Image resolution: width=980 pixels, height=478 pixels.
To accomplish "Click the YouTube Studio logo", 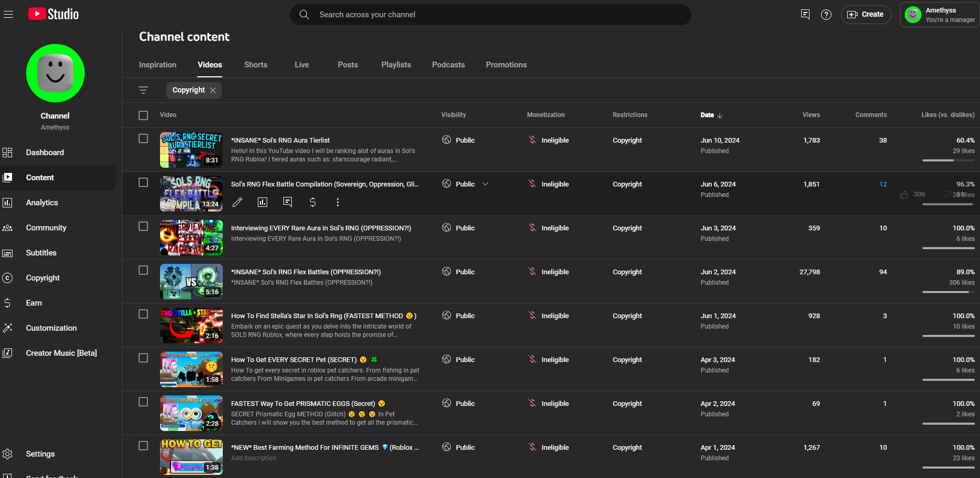I will click(x=53, y=14).
